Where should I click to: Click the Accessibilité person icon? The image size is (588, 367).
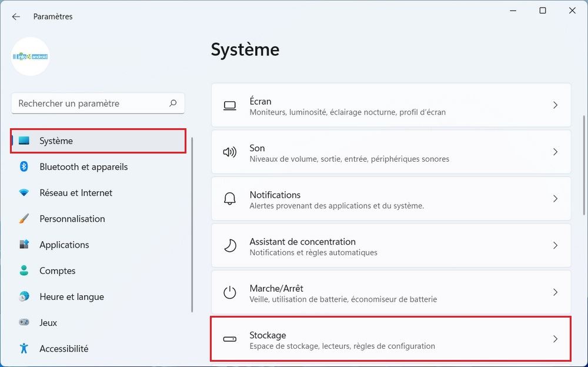24,348
